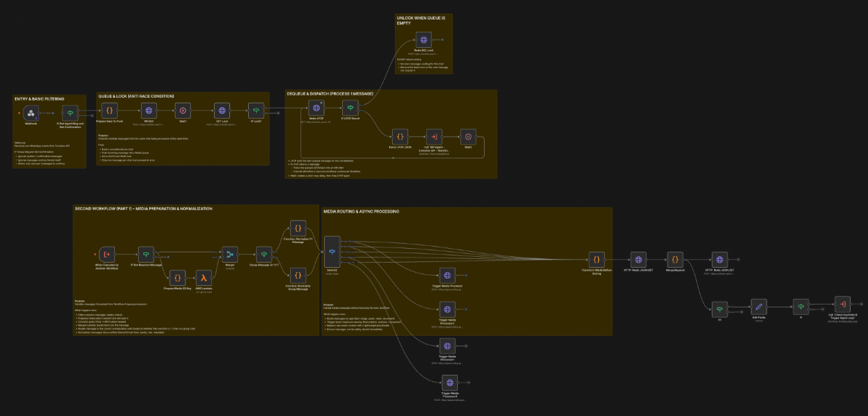
Task: Open the SET Lock HTTP node
Action: pyautogui.click(x=222, y=111)
